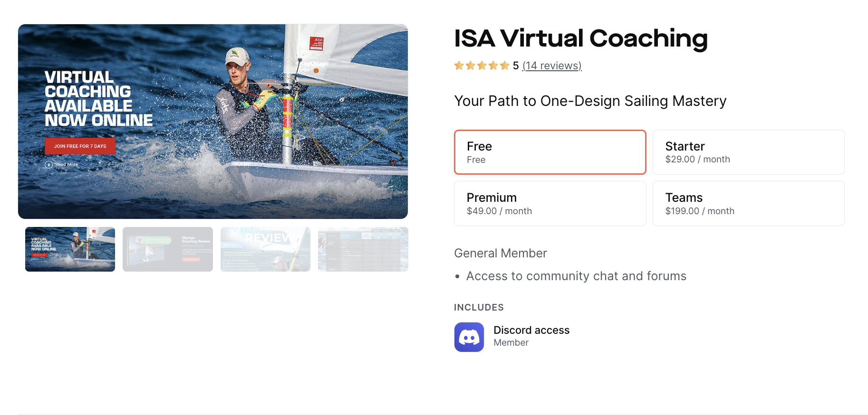868x415 pixels.
Task: Select the Premium $49.00 plan
Action: pyautogui.click(x=550, y=203)
